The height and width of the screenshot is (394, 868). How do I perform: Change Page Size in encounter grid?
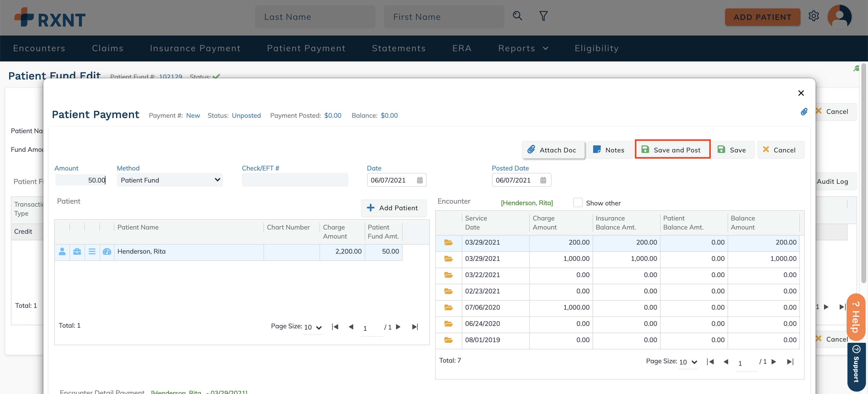(x=688, y=362)
